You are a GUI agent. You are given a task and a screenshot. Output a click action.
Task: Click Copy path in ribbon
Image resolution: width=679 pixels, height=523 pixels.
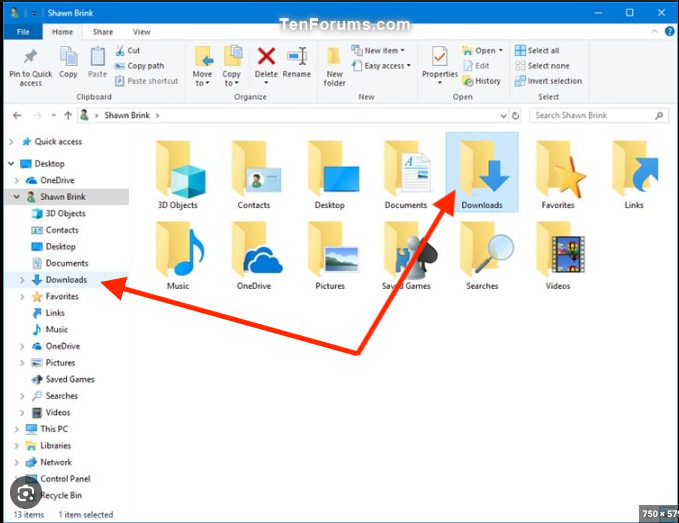139,66
